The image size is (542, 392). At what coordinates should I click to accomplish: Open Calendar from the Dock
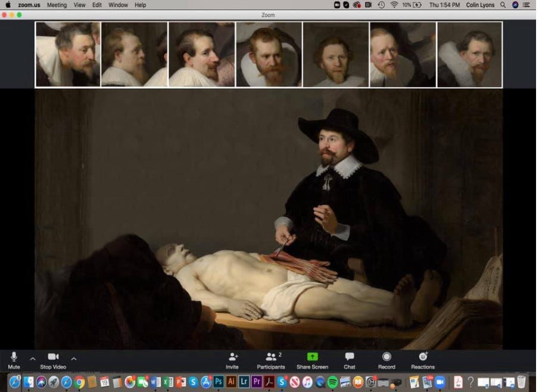(x=104, y=382)
